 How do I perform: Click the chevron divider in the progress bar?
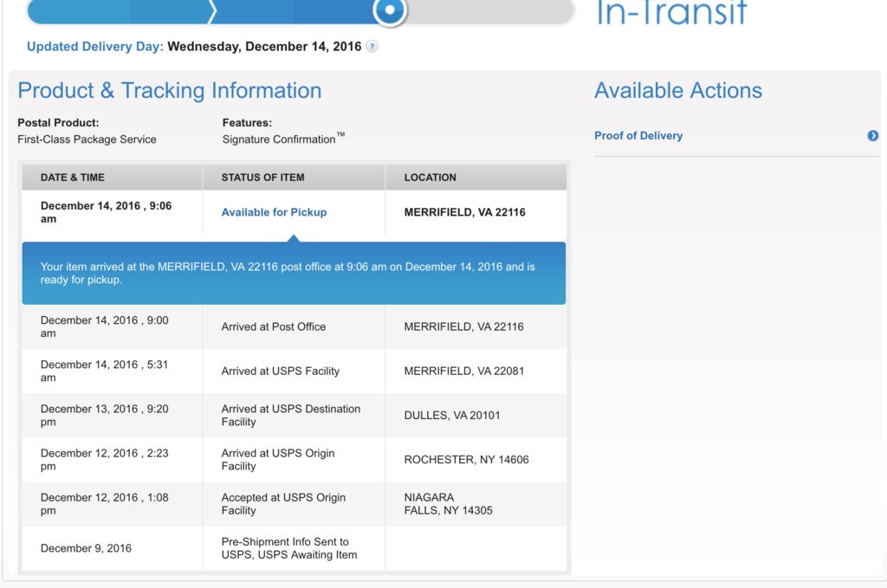(212, 11)
